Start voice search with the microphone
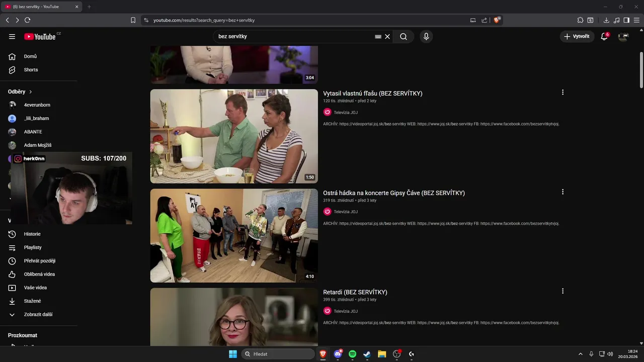This screenshot has height=362, width=644. pyautogui.click(x=426, y=37)
